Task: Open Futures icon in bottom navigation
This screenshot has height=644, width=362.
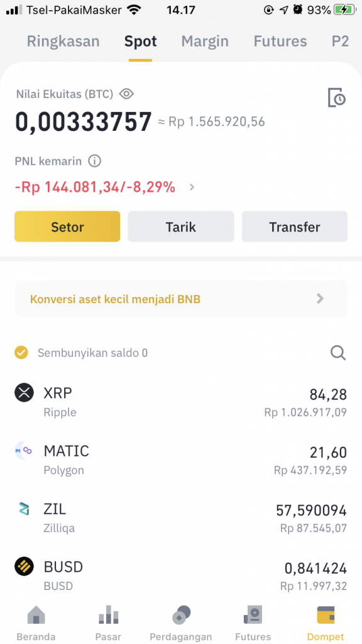Action: (253, 615)
